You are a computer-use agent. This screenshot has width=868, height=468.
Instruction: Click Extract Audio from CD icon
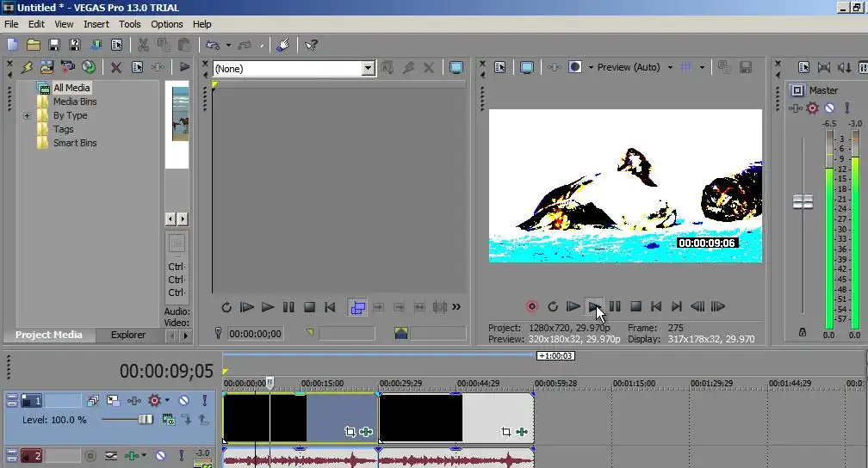(x=89, y=67)
